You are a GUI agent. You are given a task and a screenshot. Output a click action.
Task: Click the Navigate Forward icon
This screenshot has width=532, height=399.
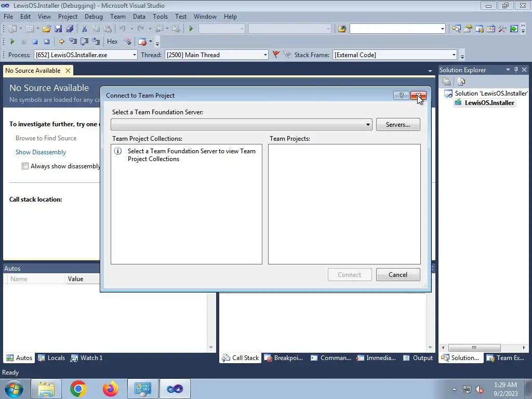pyautogui.click(x=176, y=29)
